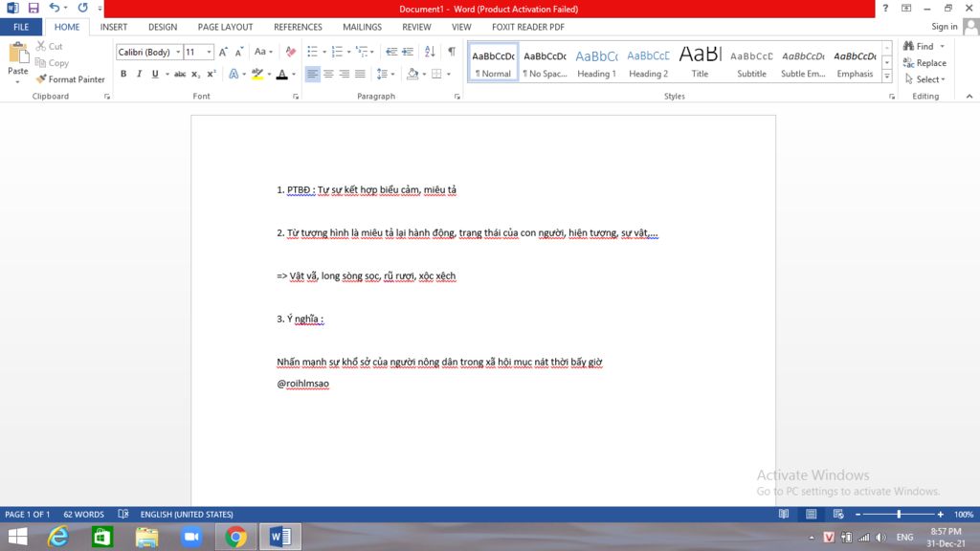Switch to the PAGE LAYOUT tab

click(x=225, y=27)
